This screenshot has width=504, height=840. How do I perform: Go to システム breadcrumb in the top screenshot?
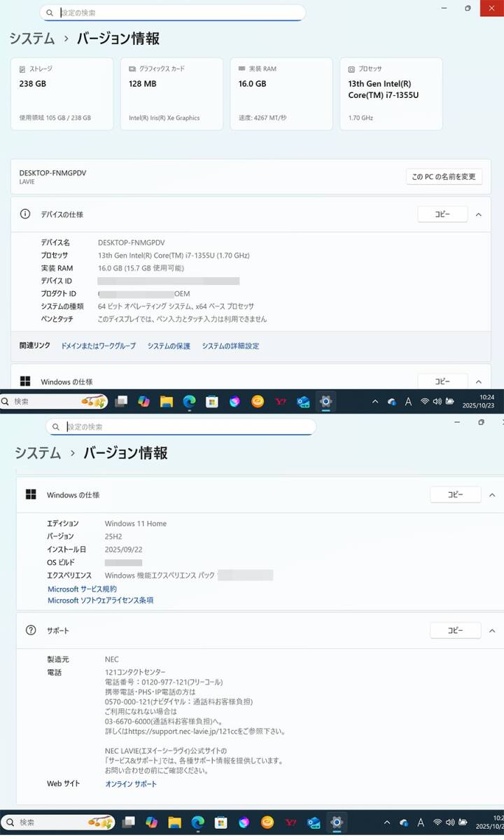click(x=31, y=38)
